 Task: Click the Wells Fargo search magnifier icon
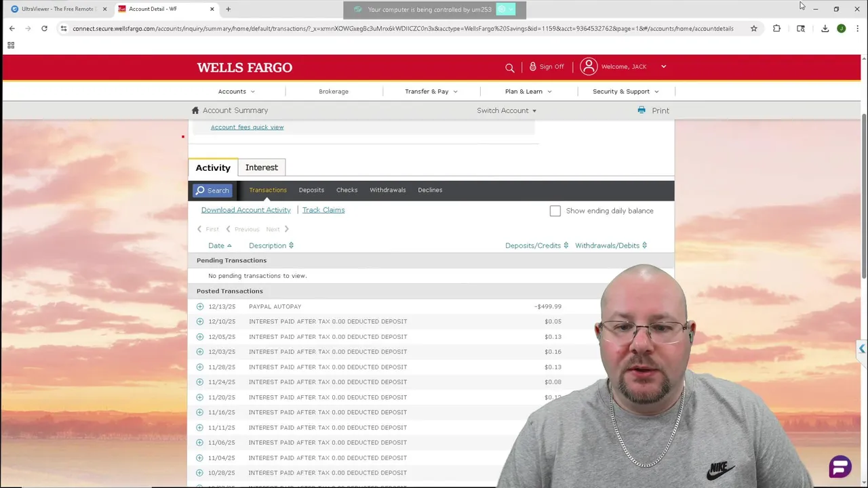[x=509, y=67]
